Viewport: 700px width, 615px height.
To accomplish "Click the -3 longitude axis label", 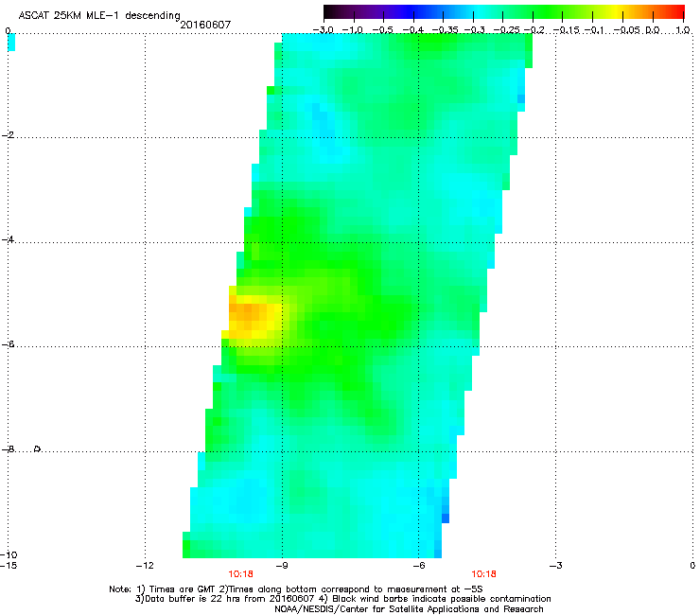I will coord(555,566).
